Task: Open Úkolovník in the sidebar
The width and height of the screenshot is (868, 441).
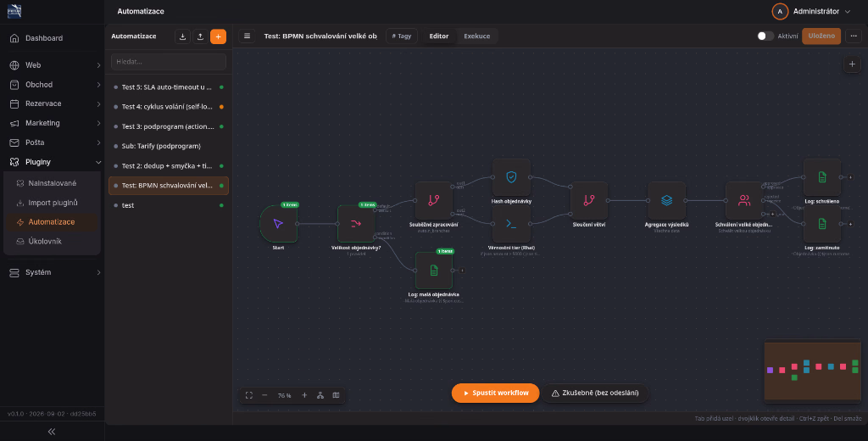Action: (52, 242)
